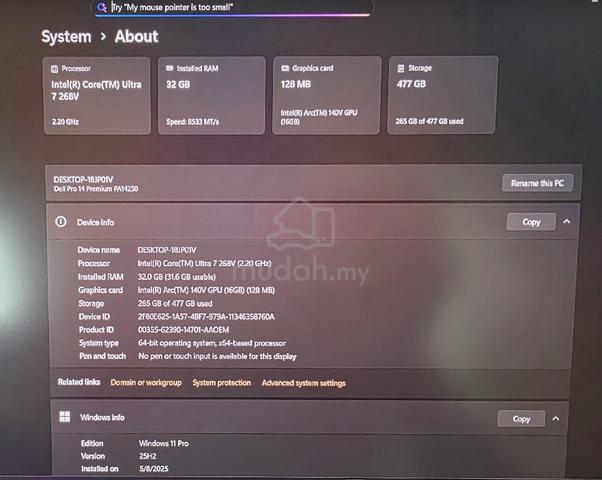Go back to System in breadcrumb
The image size is (602, 480).
tap(66, 37)
